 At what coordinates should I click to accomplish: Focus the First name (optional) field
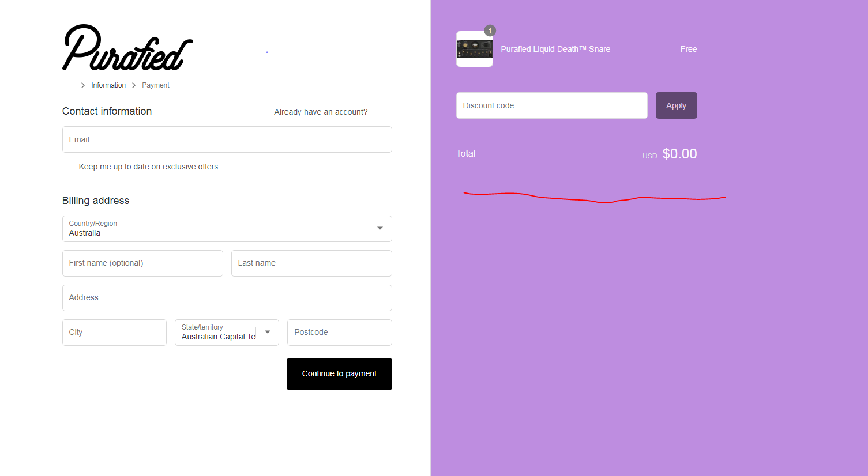pyautogui.click(x=142, y=263)
